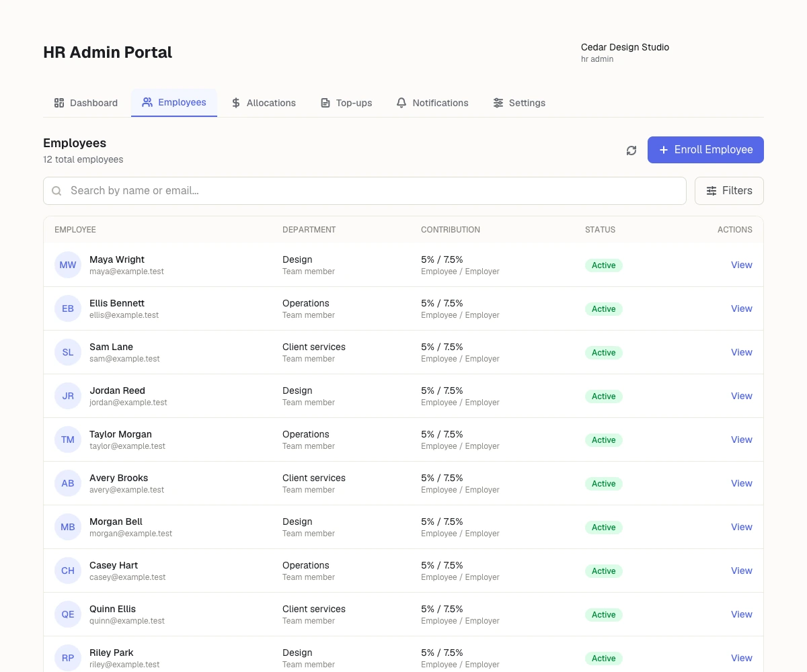Click the TM avatar for Taylor Morgan
This screenshot has width=807, height=672.
point(68,439)
